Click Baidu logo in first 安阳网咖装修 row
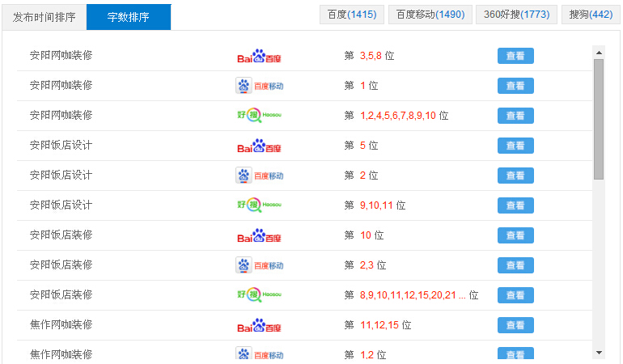This screenshot has width=623, height=364. 259,56
